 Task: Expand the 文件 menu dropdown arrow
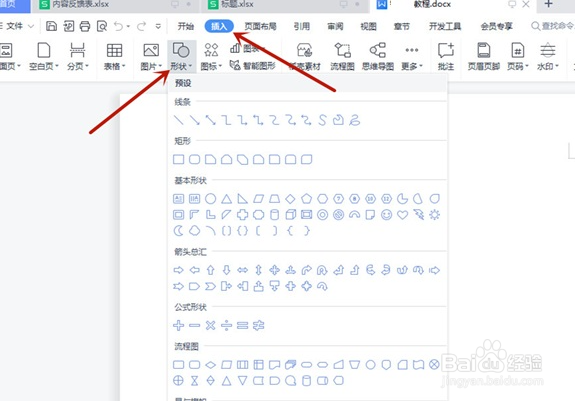click(31, 26)
